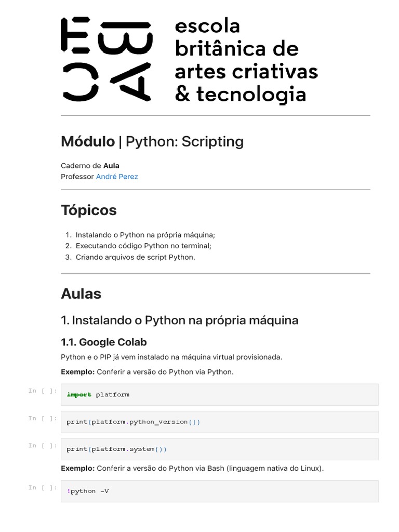Image resolution: width=399 pixels, height=532 pixels.
Task: Click the In [ ] prompt beside platform.system cell
Action: click(x=43, y=446)
